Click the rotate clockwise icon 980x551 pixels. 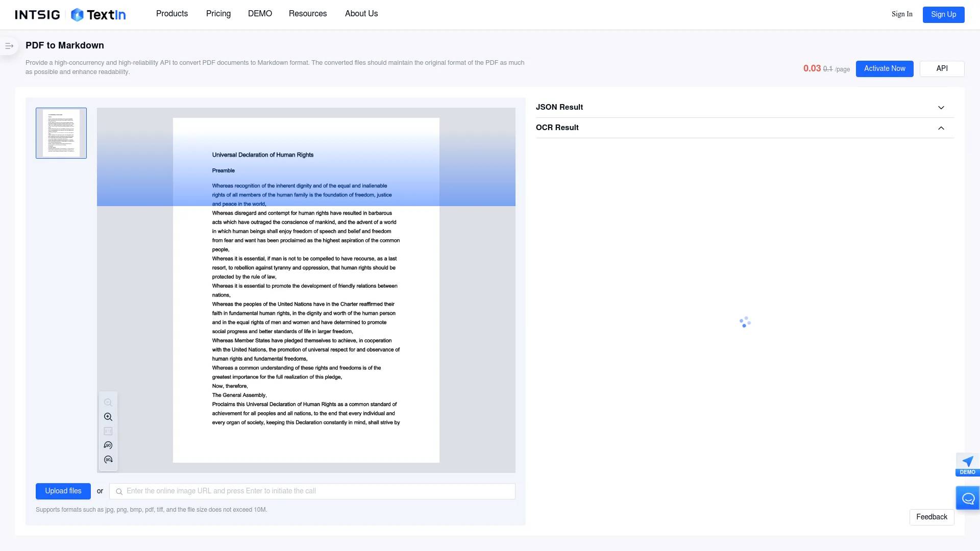coord(108,460)
